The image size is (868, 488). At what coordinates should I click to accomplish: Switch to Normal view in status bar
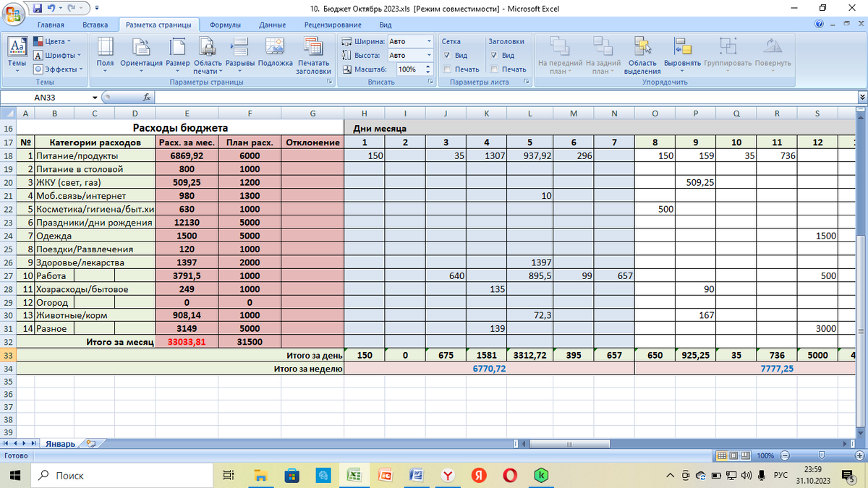(721, 455)
